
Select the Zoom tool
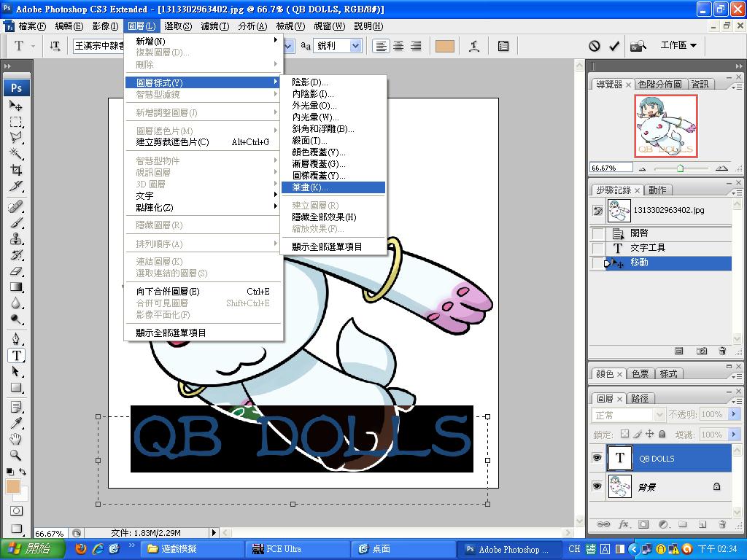(16, 455)
